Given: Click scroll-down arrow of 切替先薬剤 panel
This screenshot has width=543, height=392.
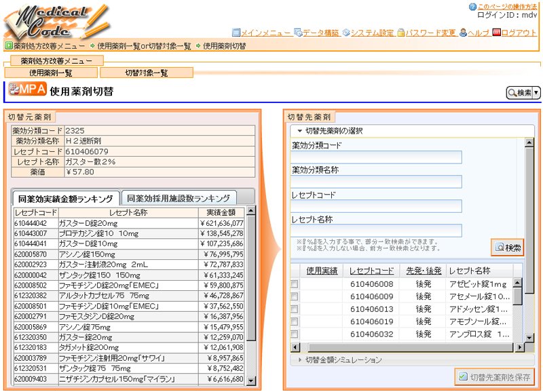Looking at the screenshot, I should tap(529, 338).
